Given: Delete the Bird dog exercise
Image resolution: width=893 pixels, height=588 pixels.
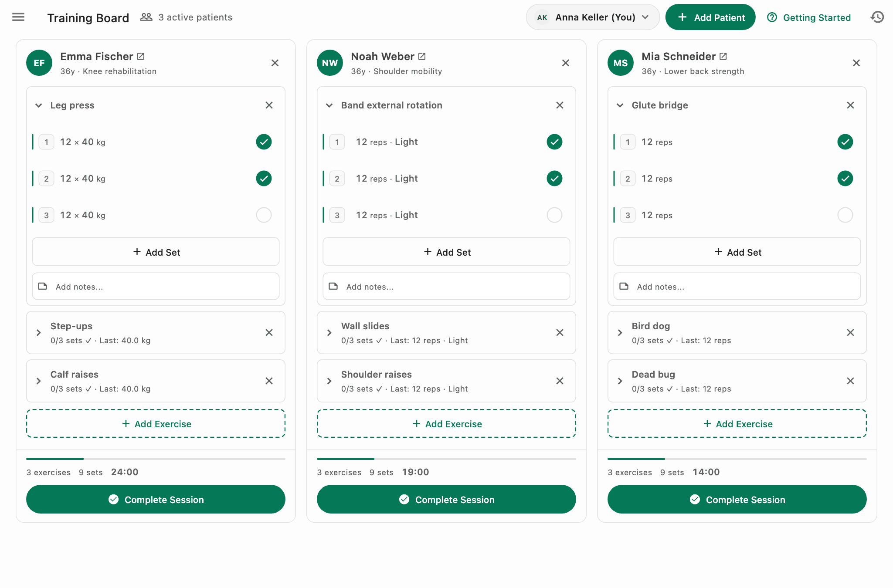Looking at the screenshot, I should (x=851, y=332).
